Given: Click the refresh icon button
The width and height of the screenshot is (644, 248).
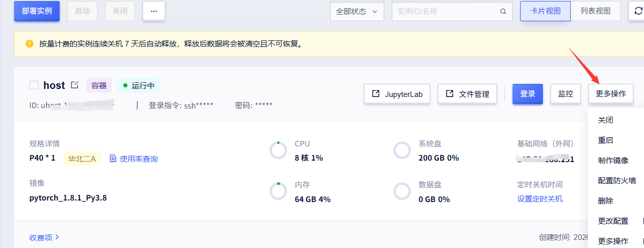Looking at the screenshot, I should click(x=637, y=11).
